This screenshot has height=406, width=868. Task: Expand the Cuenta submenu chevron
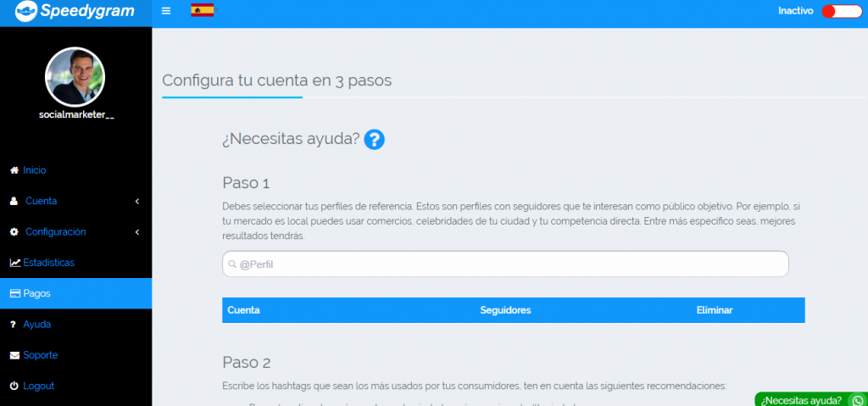136,201
